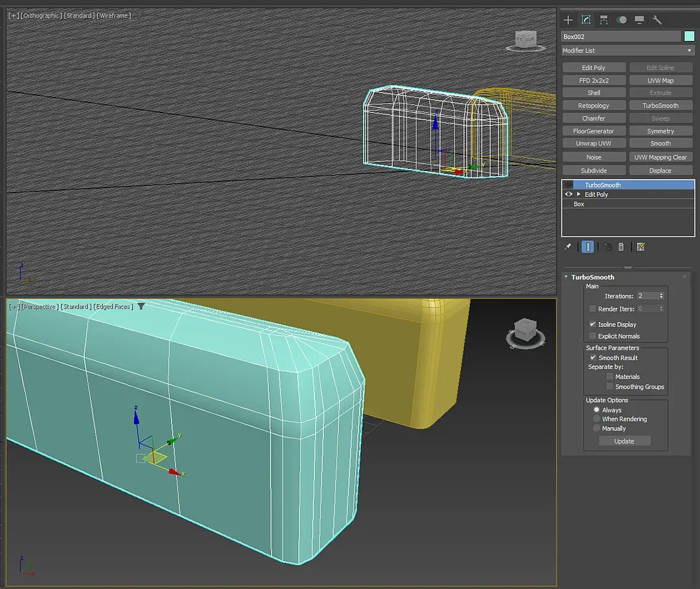Viewport: 700px width, 589px height.
Task: Uncheck the Isoline Display checkbox
Action: (x=593, y=324)
